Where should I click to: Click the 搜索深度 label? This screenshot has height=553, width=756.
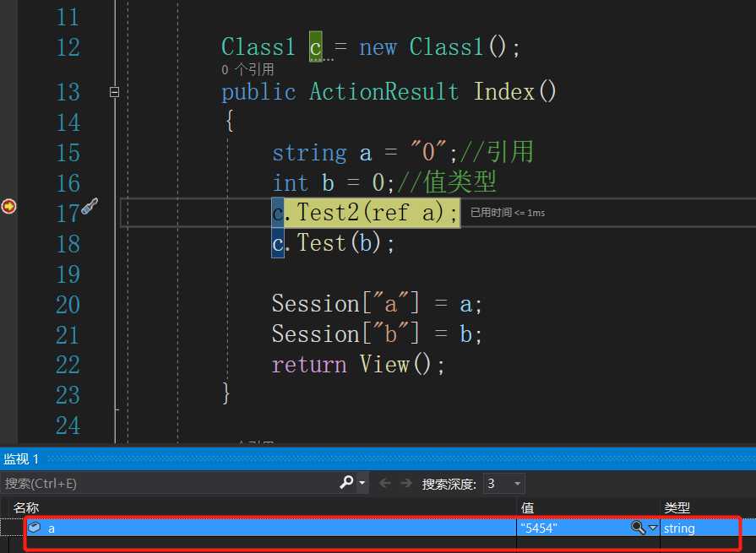point(449,484)
